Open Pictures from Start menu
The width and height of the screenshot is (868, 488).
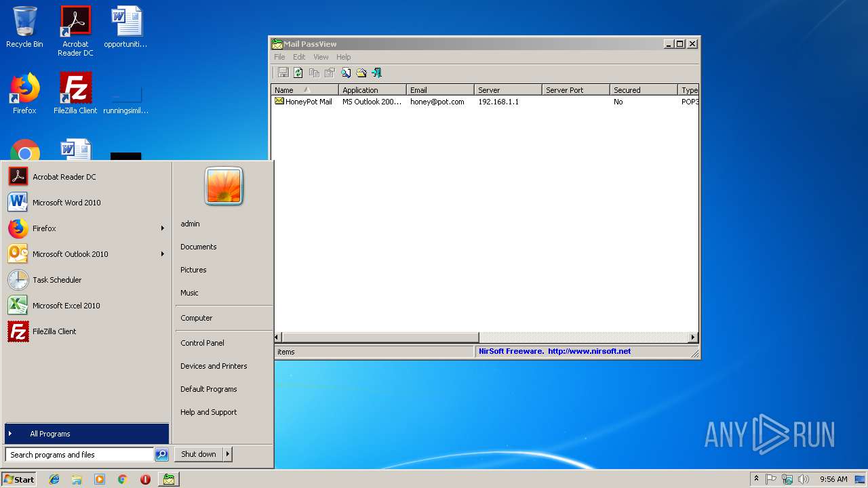coord(193,270)
